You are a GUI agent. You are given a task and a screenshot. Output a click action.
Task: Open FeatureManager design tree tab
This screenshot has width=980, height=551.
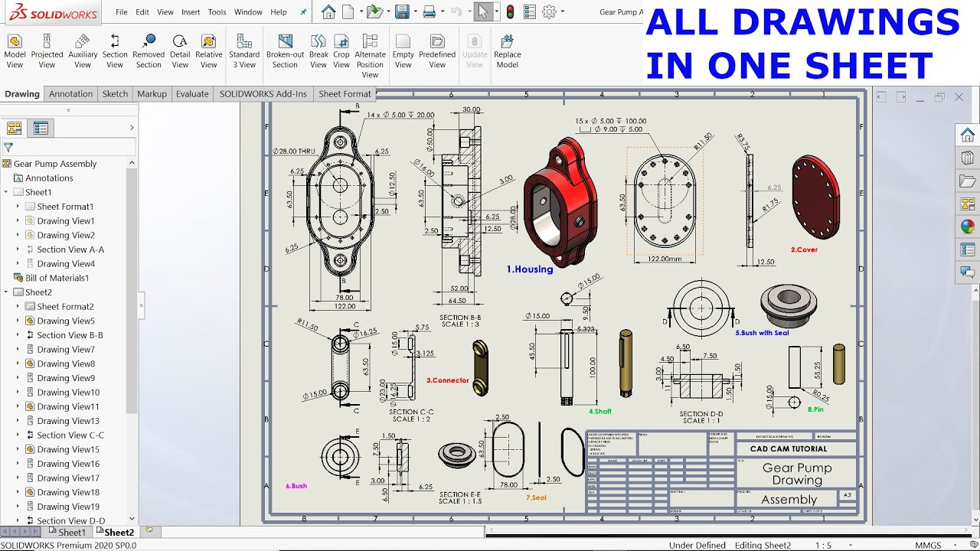pyautogui.click(x=15, y=128)
